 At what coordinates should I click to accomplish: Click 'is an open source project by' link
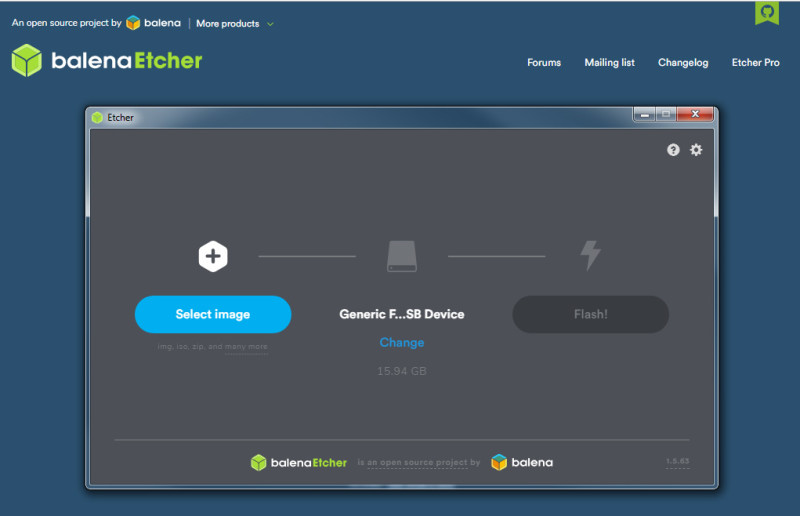coord(418,462)
